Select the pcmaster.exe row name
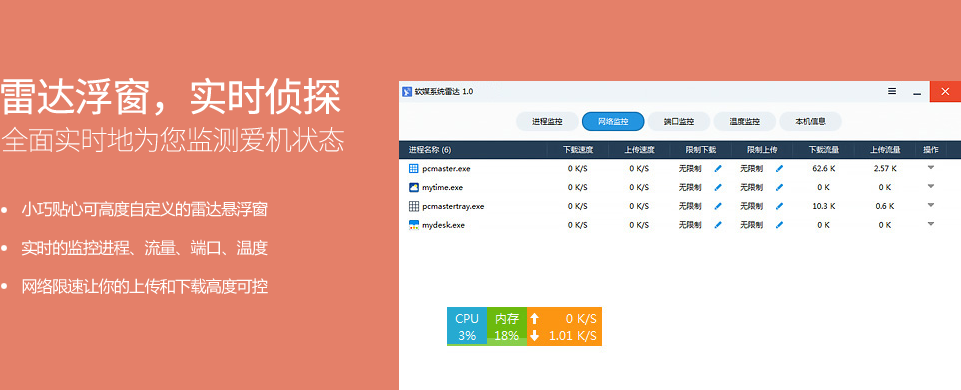 pyautogui.click(x=447, y=168)
